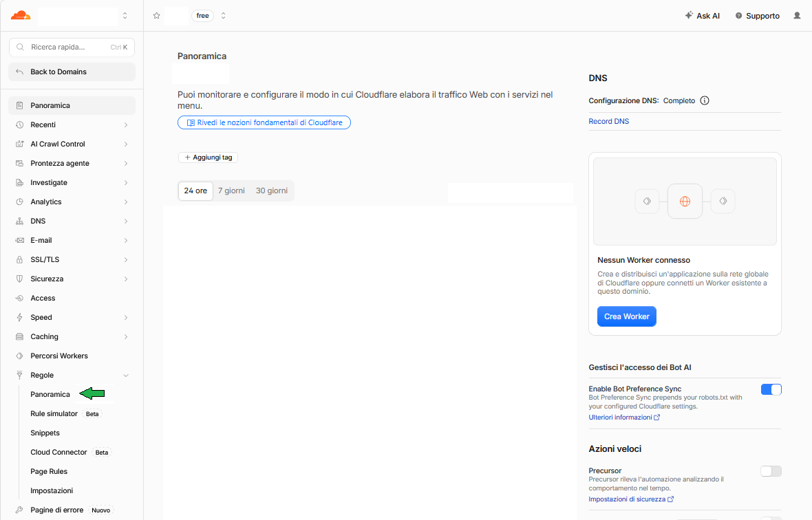Star this domain as favorite
This screenshot has height=520, width=812.
click(156, 16)
